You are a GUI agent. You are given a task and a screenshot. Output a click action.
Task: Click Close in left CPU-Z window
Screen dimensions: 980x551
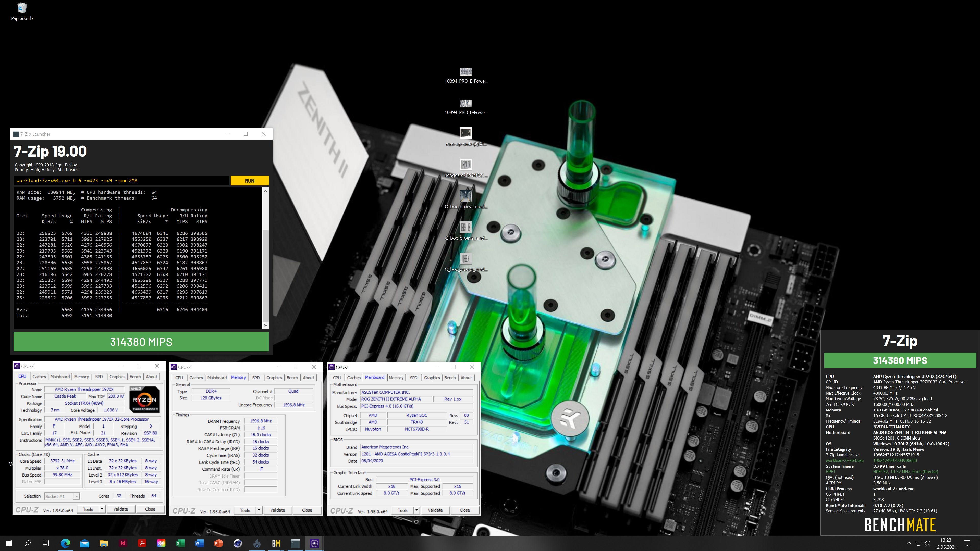coord(150,509)
